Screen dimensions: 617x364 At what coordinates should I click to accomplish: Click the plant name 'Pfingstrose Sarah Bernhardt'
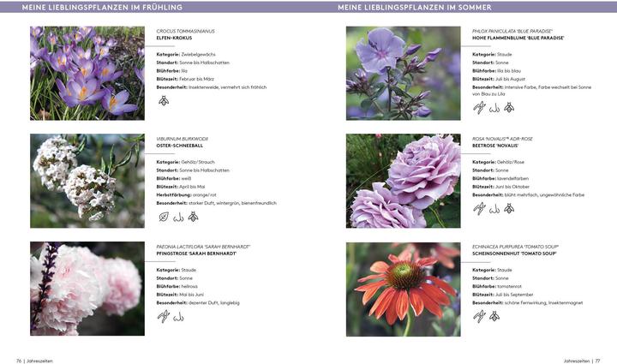(196, 254)
